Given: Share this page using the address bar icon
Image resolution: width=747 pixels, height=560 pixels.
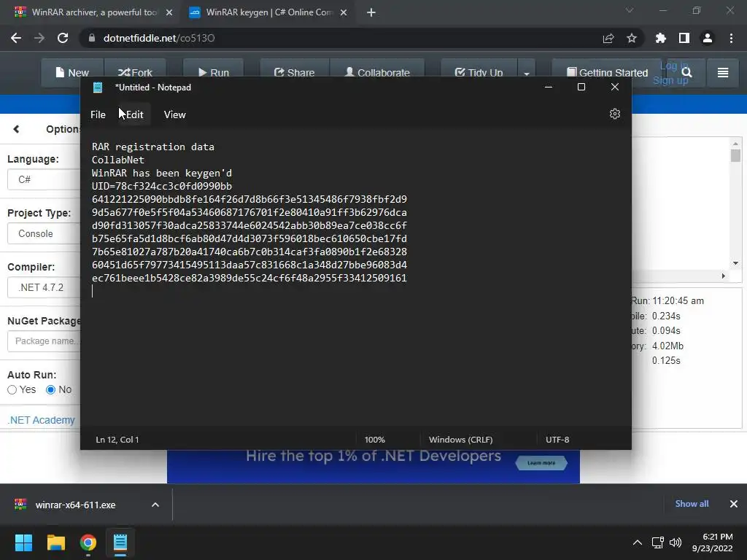Looking at the screenshot, I should 608,38.
